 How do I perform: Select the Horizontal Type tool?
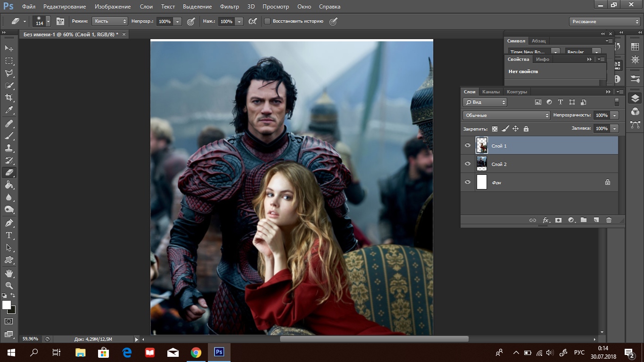click(9, 235)
